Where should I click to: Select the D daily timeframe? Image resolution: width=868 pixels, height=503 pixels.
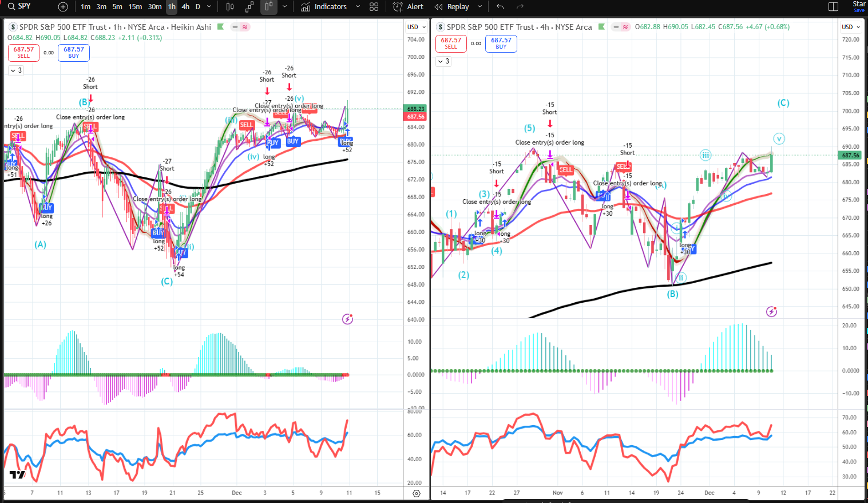(198, 7)
